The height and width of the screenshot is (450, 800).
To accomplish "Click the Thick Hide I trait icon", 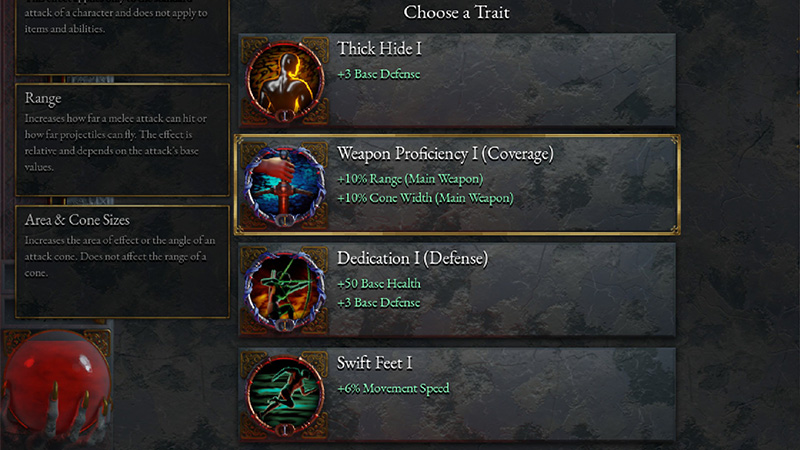I will pyautogui.click(x=285, y=77).
